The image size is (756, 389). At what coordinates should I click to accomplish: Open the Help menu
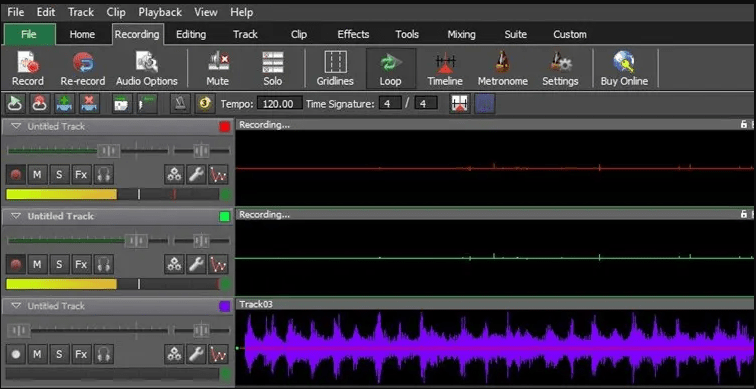242,12
